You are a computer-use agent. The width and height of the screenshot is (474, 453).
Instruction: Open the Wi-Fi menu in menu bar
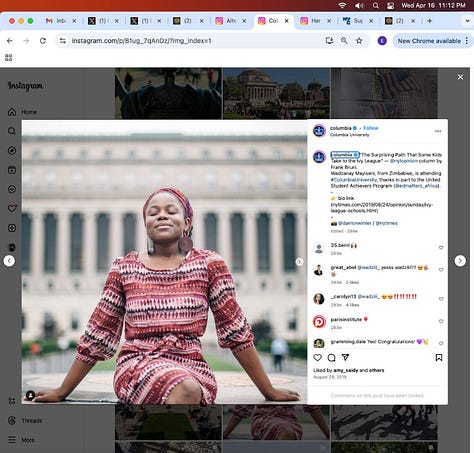342,5
